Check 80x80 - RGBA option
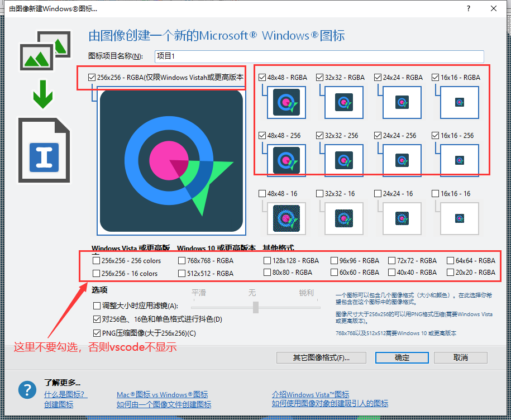This screenshot has width=511, height=420. click(268, 272)
